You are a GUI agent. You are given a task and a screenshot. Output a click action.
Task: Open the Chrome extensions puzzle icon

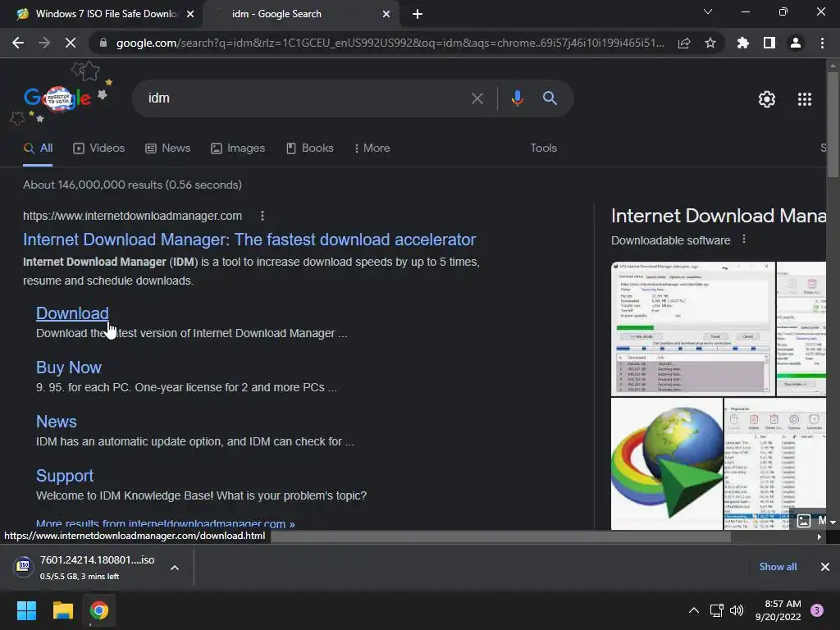click(x=742, y=43)
